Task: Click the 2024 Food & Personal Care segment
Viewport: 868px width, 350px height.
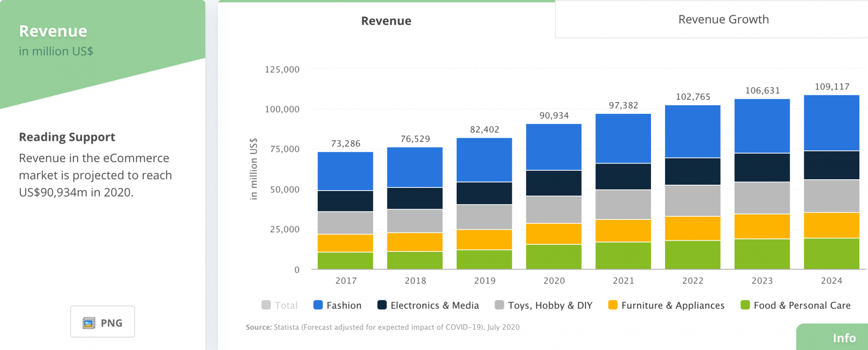Action: [x=831, y=253]
